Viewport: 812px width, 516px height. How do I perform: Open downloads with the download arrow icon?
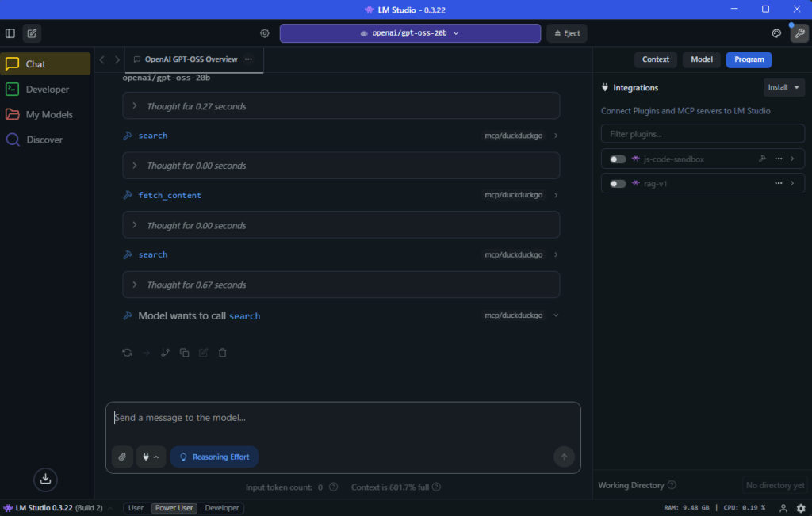tap(45, 479)
